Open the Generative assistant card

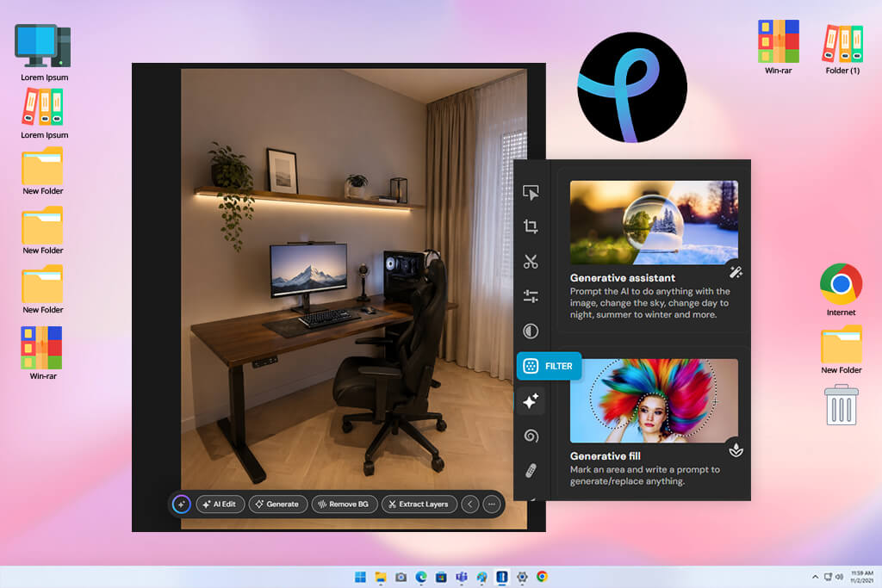pyautogui.click(x=654, y=251)
